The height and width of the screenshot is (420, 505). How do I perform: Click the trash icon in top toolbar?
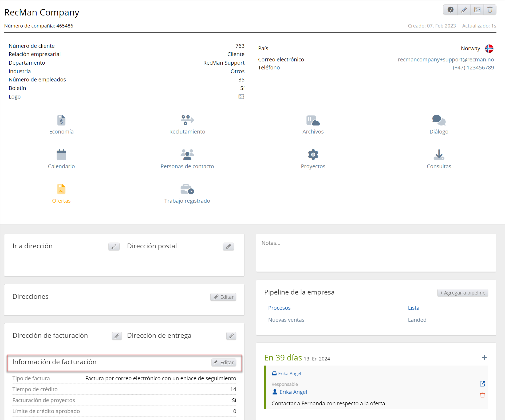tap(490, 10)
